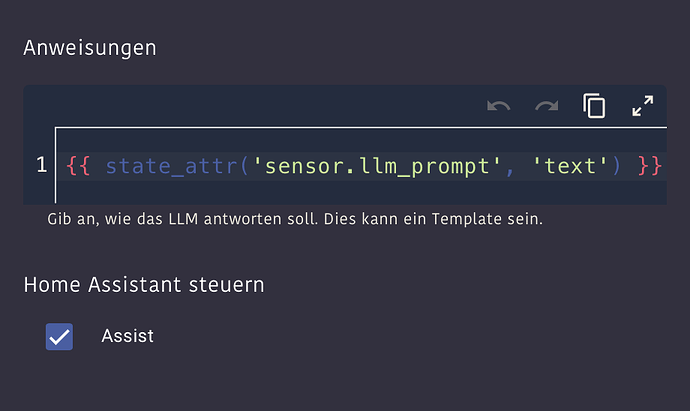Click the opening {{ template braces
This screenshot has height=411, width=690.
pyautogui.click(x=79, y=165)
